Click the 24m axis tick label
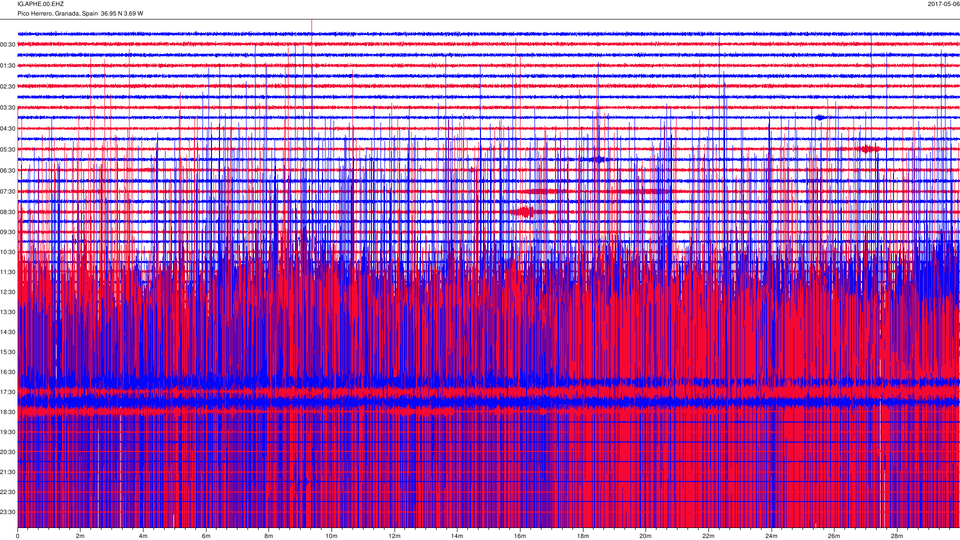Viewport: 960px width, 540px height. 771,536
